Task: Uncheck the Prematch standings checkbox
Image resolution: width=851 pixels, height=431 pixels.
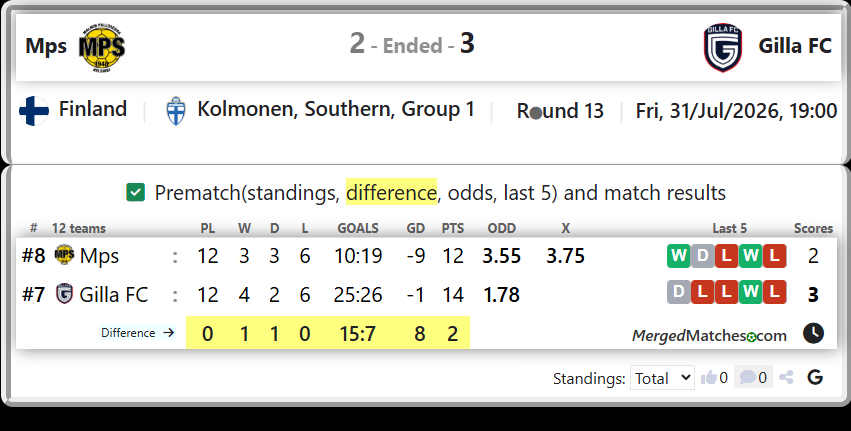Action: tap(136, 192)
